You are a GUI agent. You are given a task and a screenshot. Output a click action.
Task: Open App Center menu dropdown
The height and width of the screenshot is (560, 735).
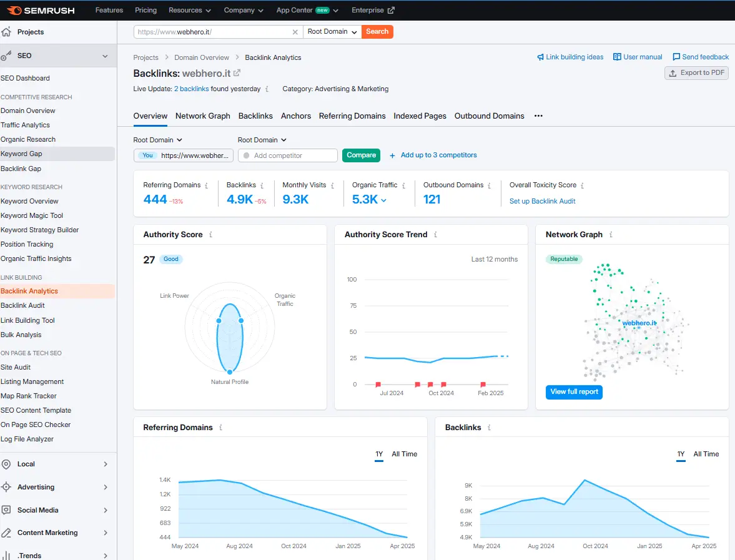coord(307,11)
